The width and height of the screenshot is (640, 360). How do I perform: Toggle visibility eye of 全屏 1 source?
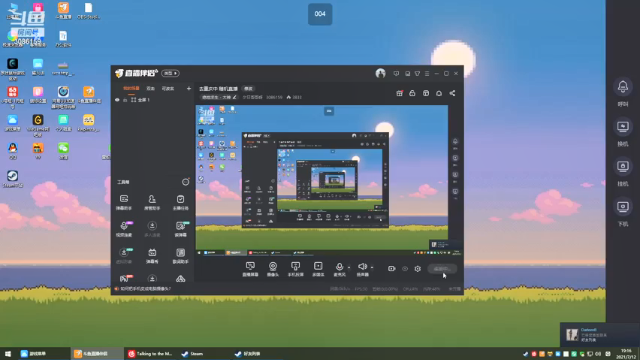pyautogui.click(x=117, y=100)
